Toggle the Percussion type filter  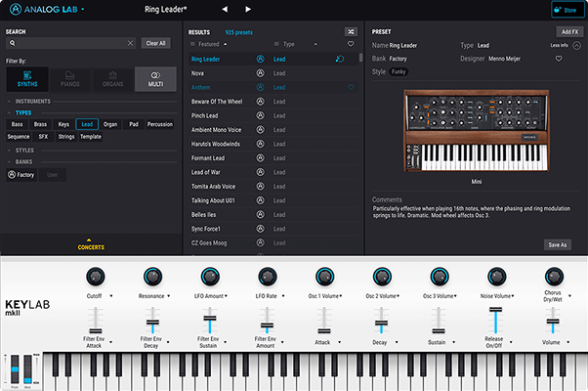click(x=160, y=124)
